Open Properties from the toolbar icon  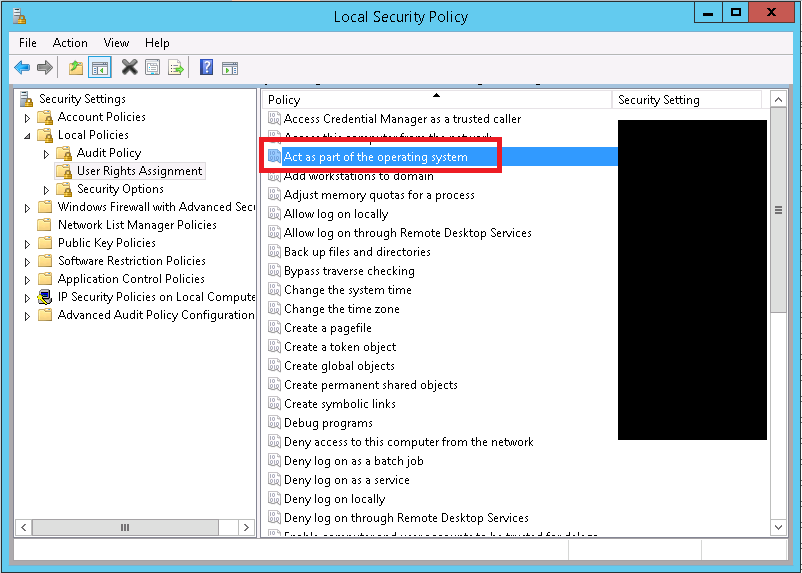coord(152,68)
